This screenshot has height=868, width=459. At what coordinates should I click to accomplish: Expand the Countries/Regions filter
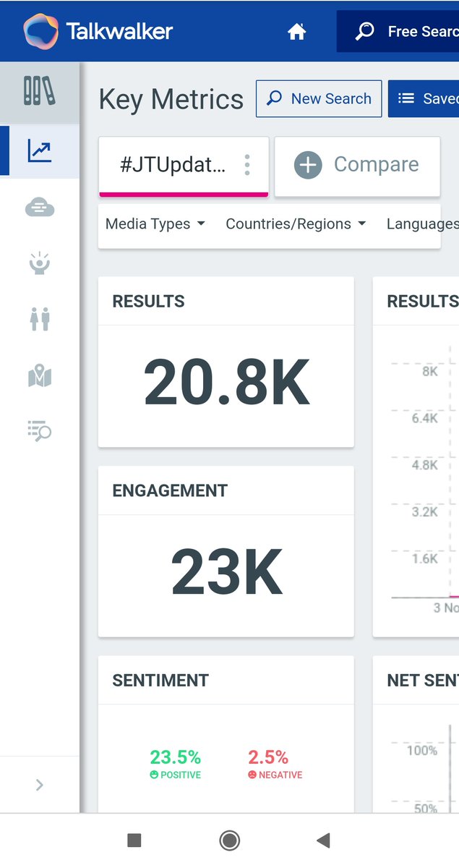296,224
